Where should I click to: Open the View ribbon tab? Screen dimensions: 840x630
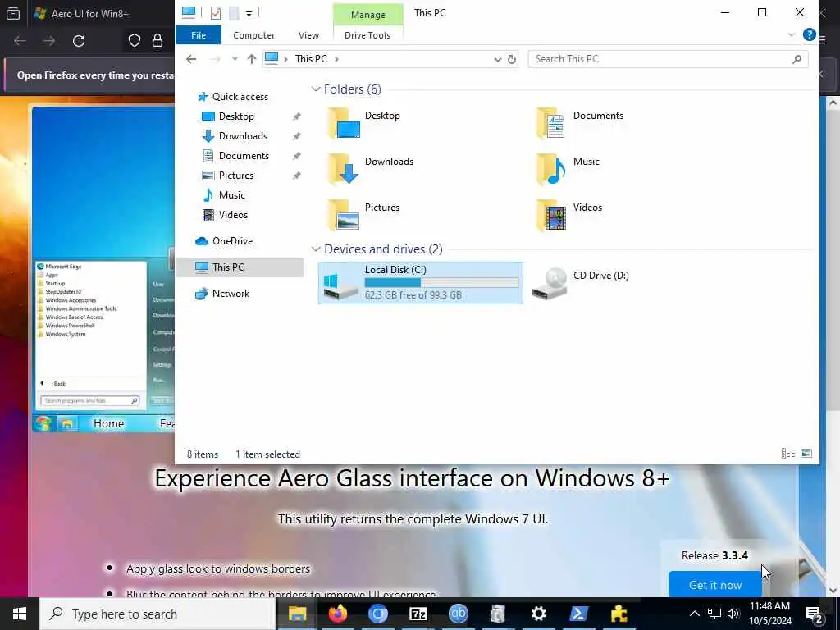[308, 34]
